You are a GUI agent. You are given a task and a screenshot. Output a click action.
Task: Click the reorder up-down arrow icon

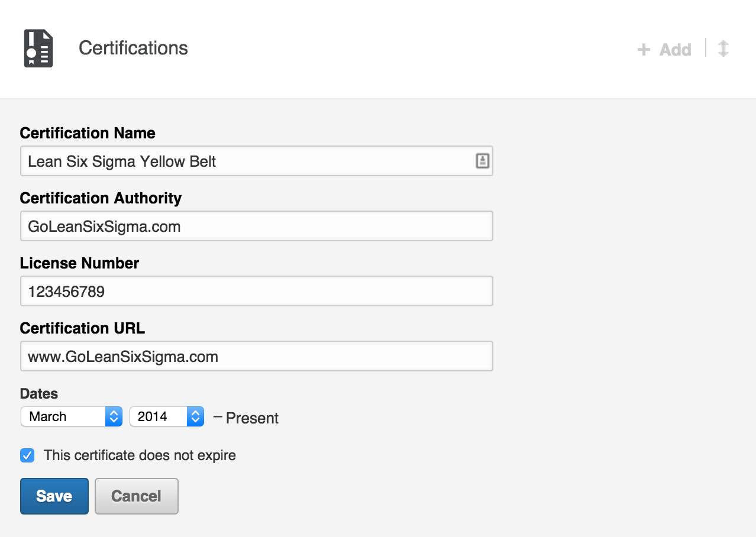(723, 48)
